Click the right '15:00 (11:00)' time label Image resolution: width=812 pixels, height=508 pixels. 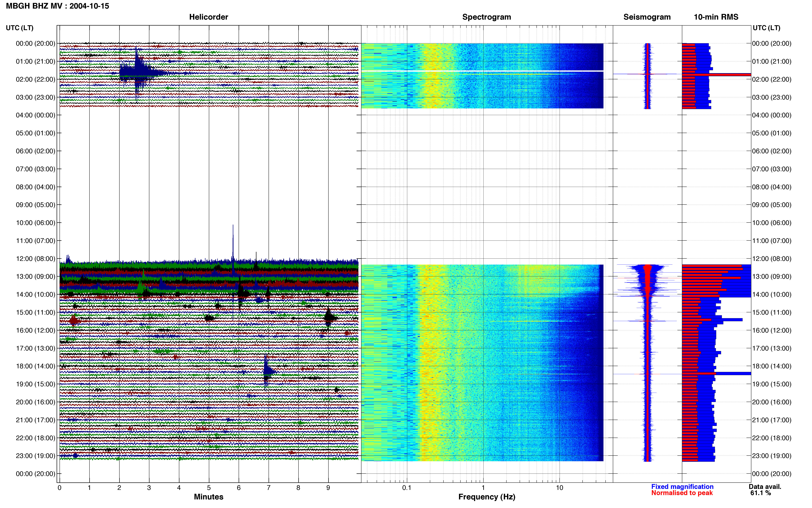coord(772,313)
